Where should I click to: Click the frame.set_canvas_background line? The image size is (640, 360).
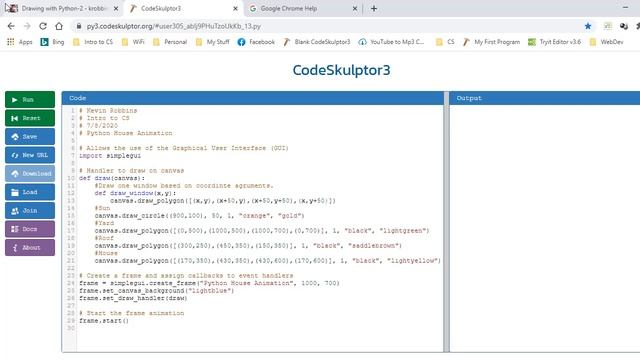point(157,291)
